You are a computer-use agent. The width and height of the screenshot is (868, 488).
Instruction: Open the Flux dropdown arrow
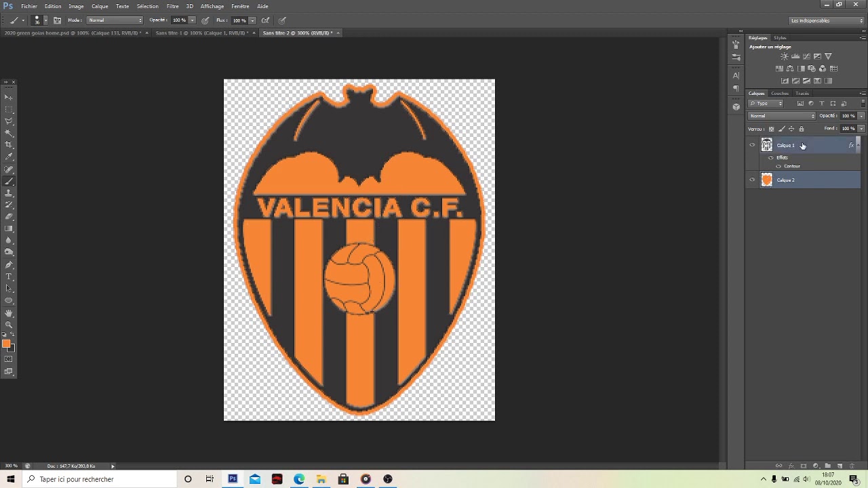click(252, 20)
